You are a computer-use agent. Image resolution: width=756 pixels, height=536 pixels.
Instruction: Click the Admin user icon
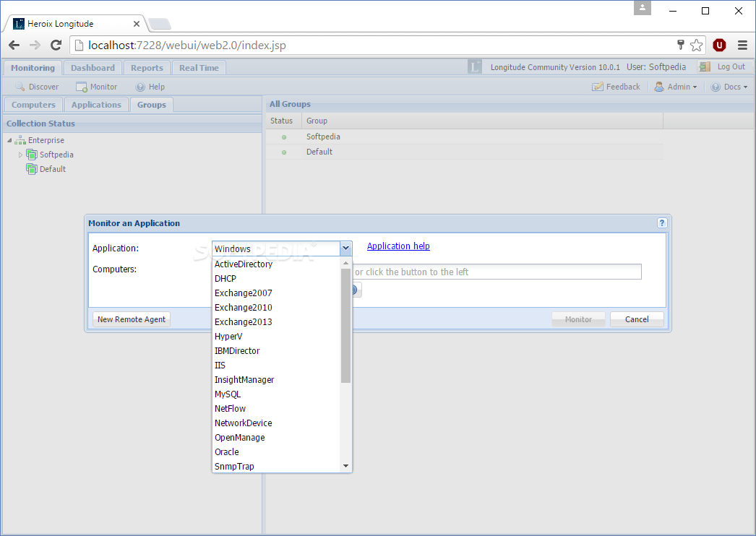[x=659, y=87]
